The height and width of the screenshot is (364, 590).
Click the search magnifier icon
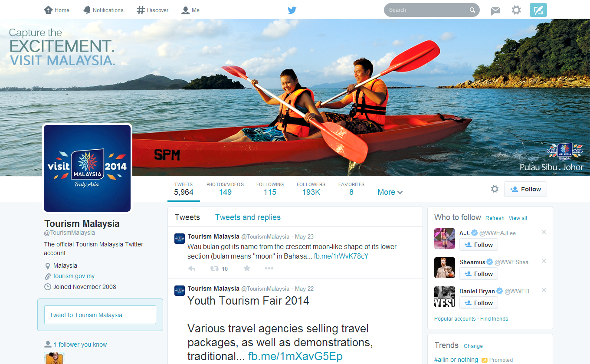click(472, 10)
